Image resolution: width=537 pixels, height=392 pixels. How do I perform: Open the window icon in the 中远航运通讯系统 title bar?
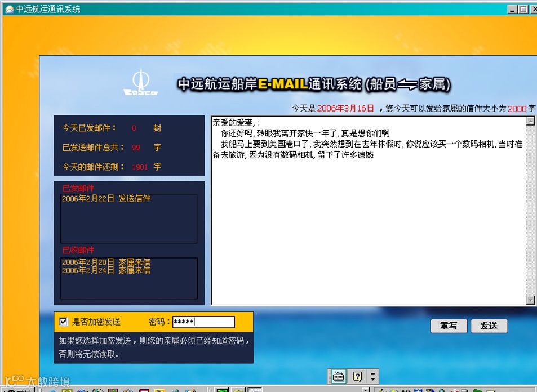click(x=9, y=9)
